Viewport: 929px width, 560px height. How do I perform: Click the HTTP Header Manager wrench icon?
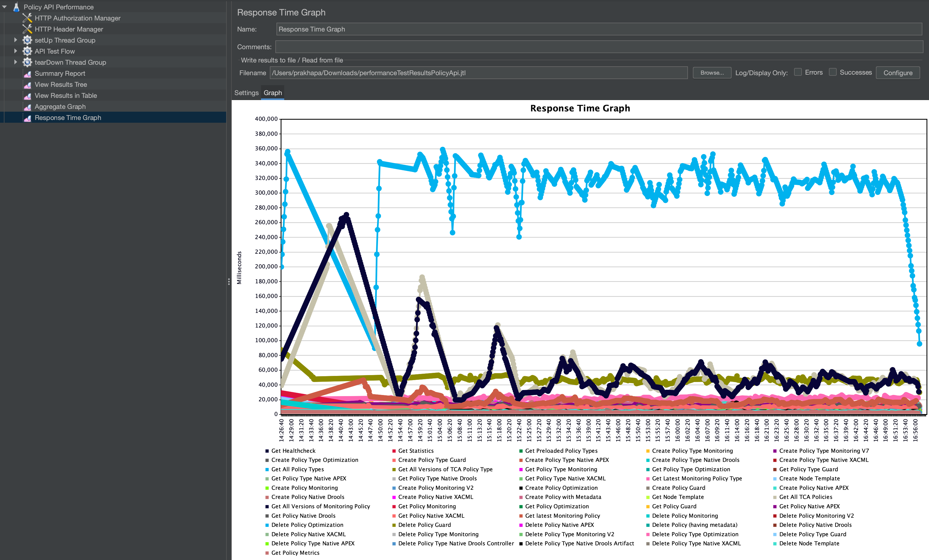click(x=27, y=29)
